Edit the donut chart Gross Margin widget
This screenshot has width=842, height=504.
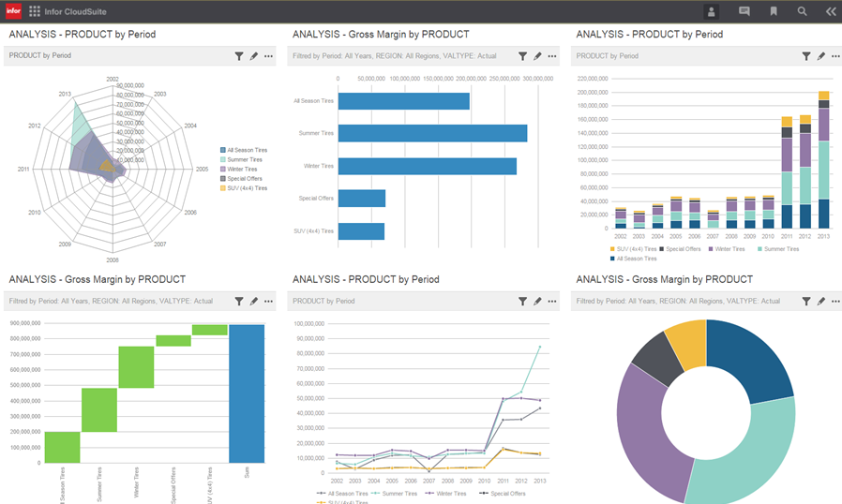pyautogui.click(x=821, y=301)
